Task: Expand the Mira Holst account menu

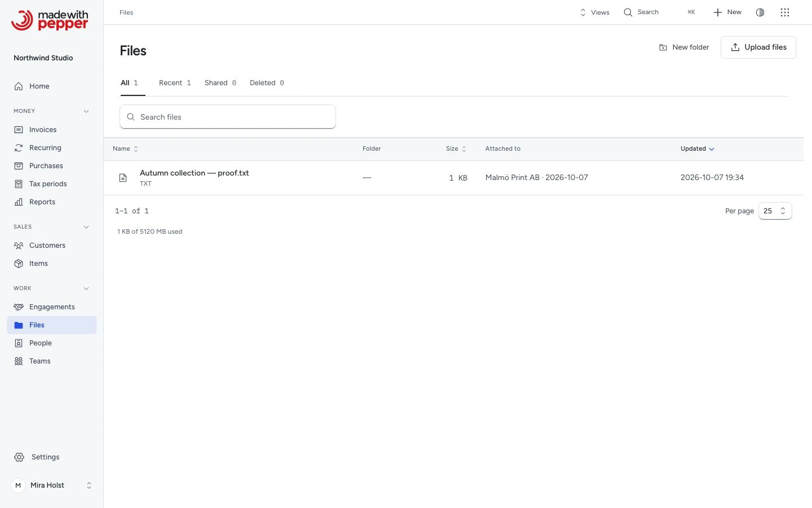Action: pyautogui.click(x=51, y=485)
